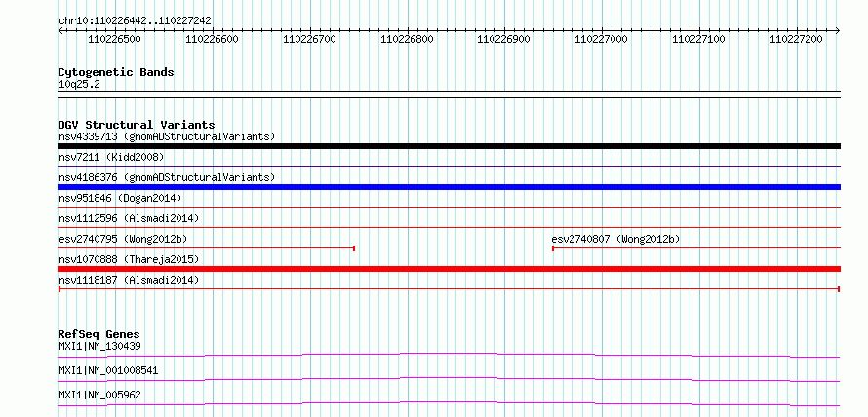Click ruler tick label 110226800
This screenshot has width=868, height=417.
[x=407, y=39]
